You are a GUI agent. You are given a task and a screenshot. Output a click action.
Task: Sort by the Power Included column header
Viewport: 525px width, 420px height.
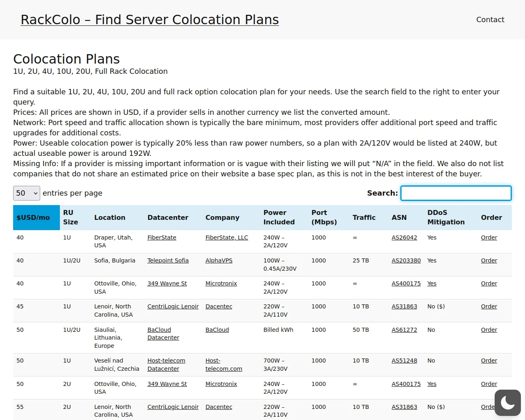click(279, 217)
